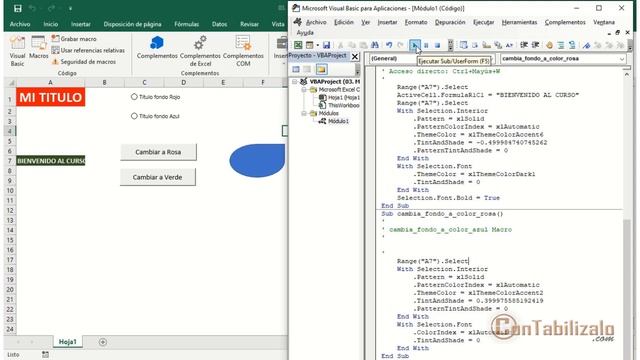Screen dimensions: 640x360
Task: Click Complete Word icon in Edit toolbar
Action: [x=509, y=45]
